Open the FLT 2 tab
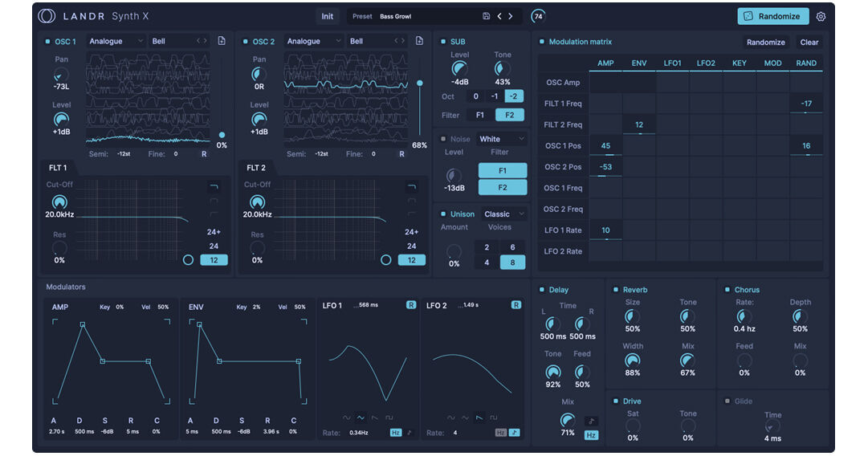Screen dimensions: 868x456 tap(256, 168)
